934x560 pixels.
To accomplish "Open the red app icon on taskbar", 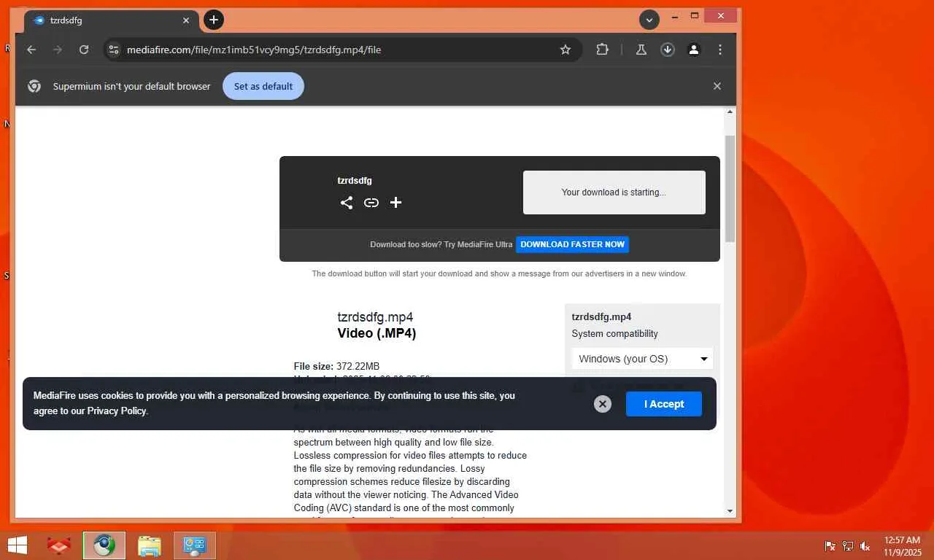I will coord(59,545).
